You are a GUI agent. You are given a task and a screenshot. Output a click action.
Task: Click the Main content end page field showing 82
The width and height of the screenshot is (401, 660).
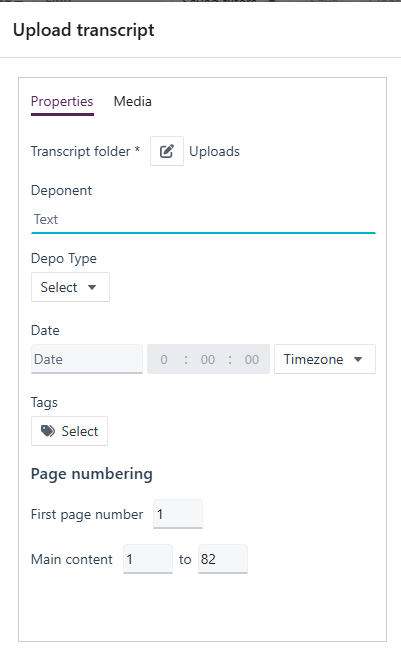pyautogui.click(x=223, y=559)
